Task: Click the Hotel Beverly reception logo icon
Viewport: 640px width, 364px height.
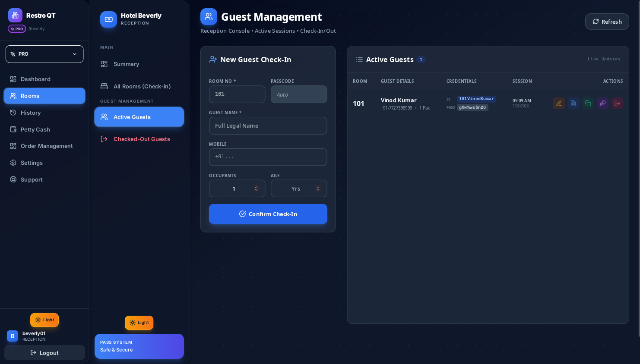Action: pos(108,19)
